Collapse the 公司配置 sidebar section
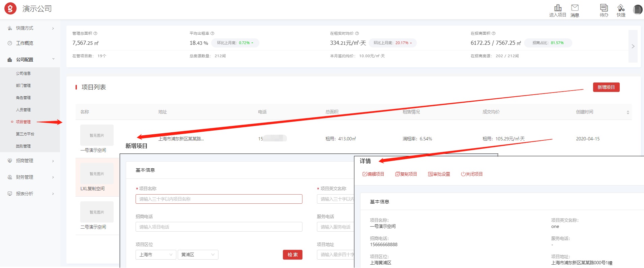 (x=30, y=60)
